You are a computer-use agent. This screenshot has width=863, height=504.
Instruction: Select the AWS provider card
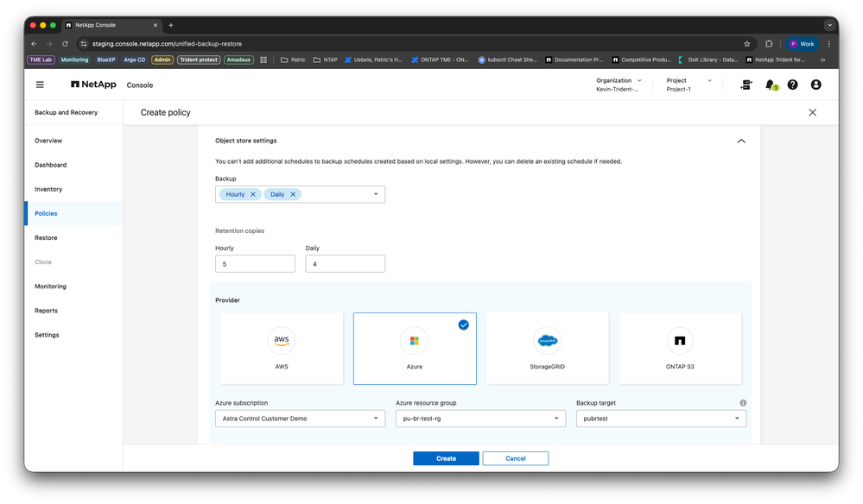click(282, 349)
